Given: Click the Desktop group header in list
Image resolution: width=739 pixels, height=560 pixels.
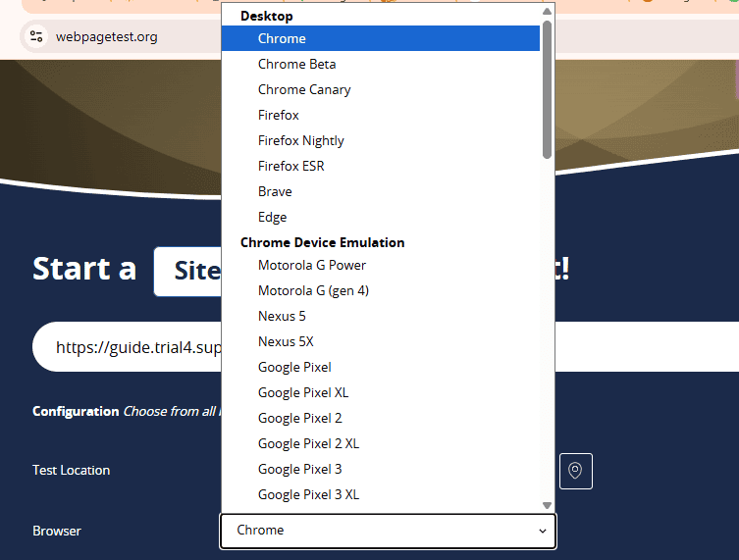Looking at the screenshot, I should 267,16.
